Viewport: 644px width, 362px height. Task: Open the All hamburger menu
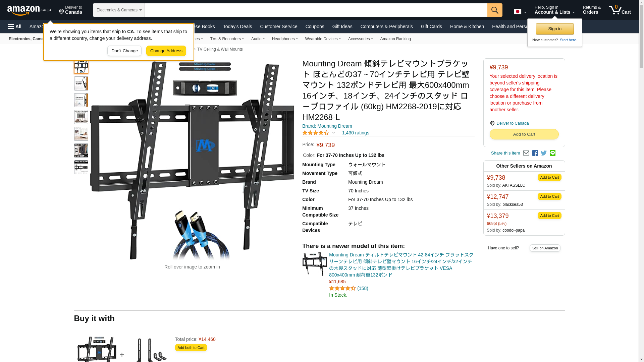pos(15,26)
